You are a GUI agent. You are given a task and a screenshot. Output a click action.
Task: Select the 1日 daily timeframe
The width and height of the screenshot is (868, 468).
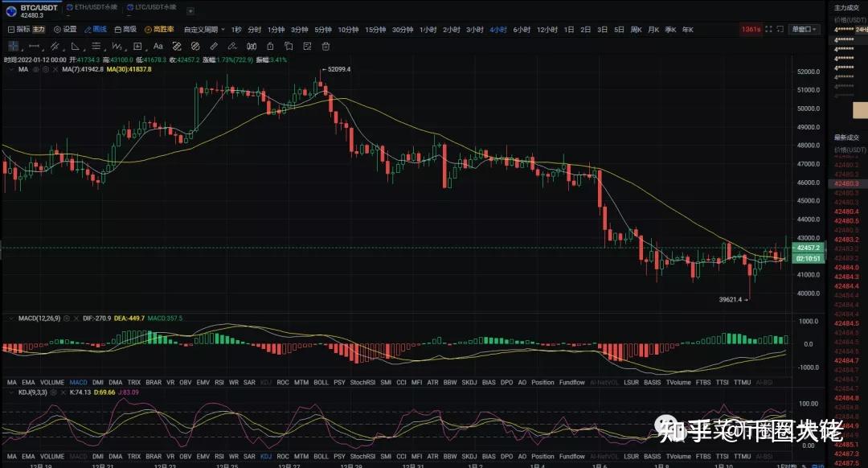[569, 30]
